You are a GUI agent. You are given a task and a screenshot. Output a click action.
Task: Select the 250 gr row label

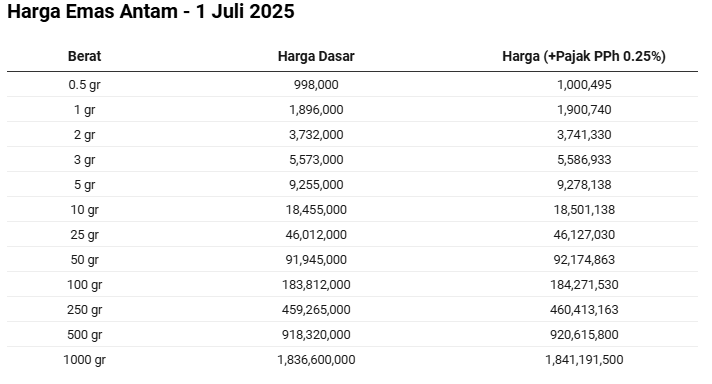(x=84, y=310)
